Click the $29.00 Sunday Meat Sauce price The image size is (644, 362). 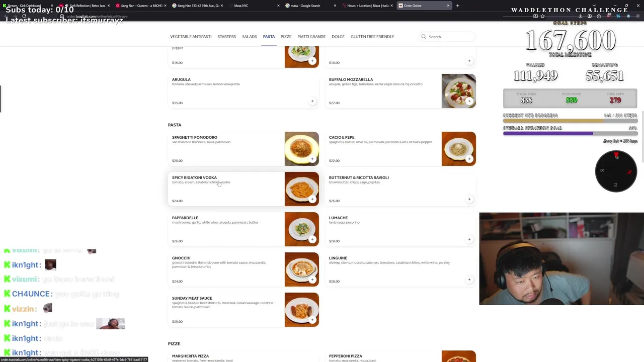point(177,321)
